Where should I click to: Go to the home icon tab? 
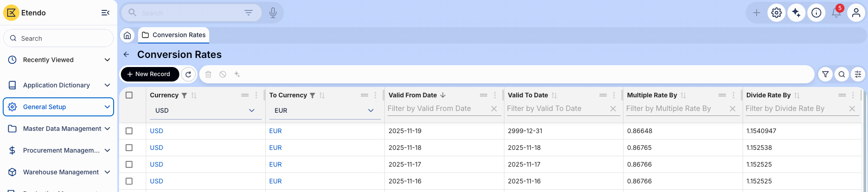click(x=128, y=35)
